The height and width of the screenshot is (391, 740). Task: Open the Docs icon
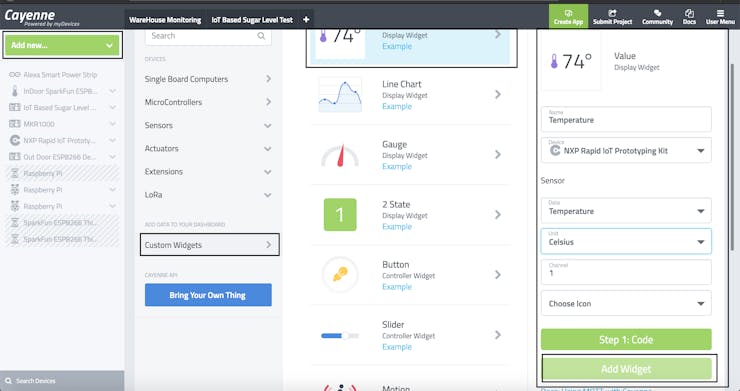[x=689, y=13]
